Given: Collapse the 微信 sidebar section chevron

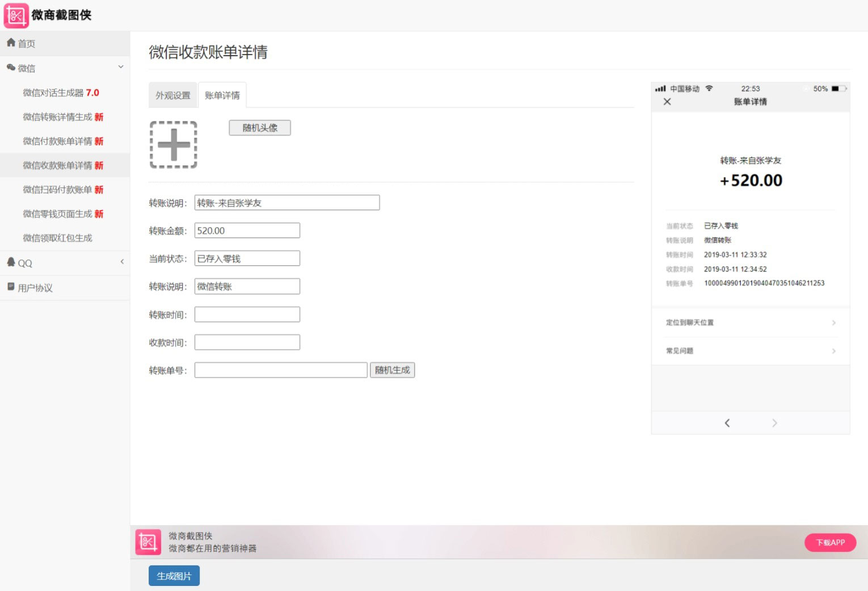Looking at the screenshot, I should tap(121, 67).
